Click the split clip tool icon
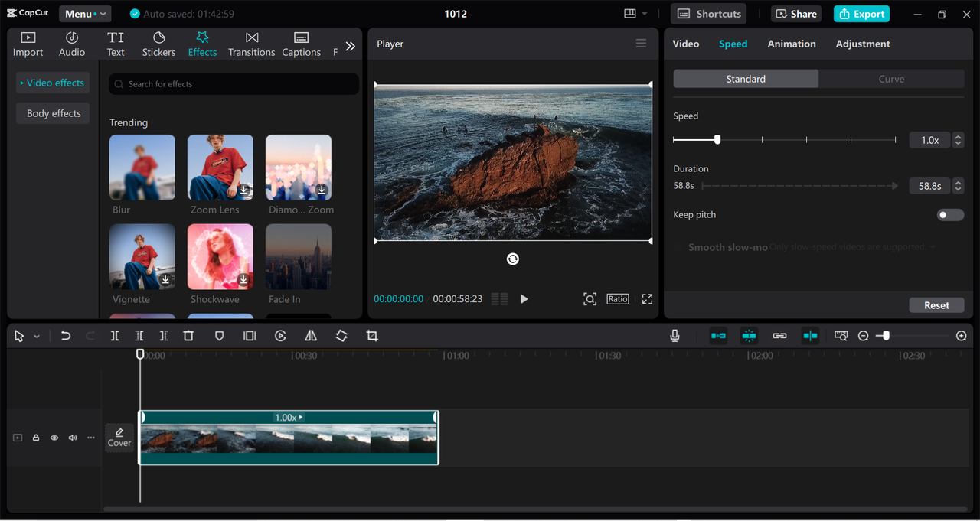The height and width of the screenshot is (521, 980). [x=114, y=336]
